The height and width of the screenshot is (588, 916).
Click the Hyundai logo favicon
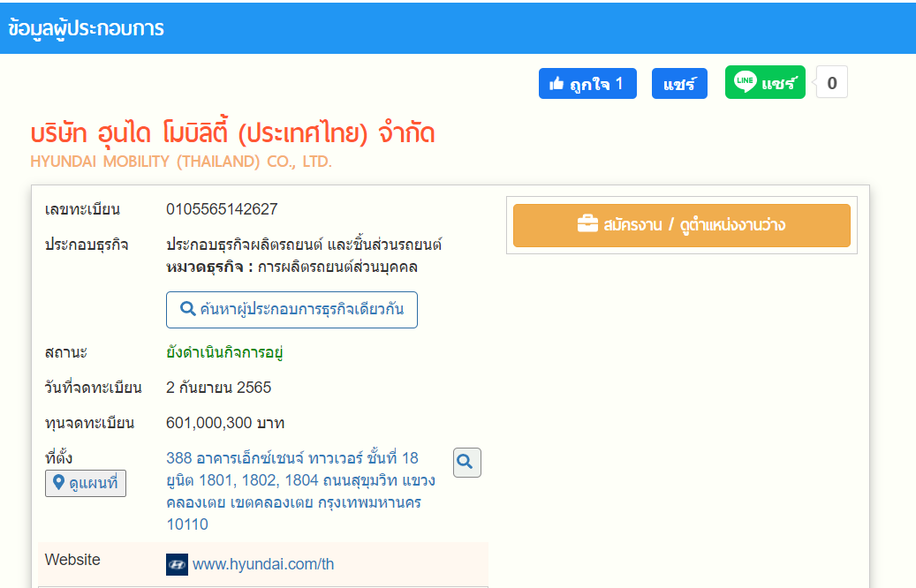177,565
